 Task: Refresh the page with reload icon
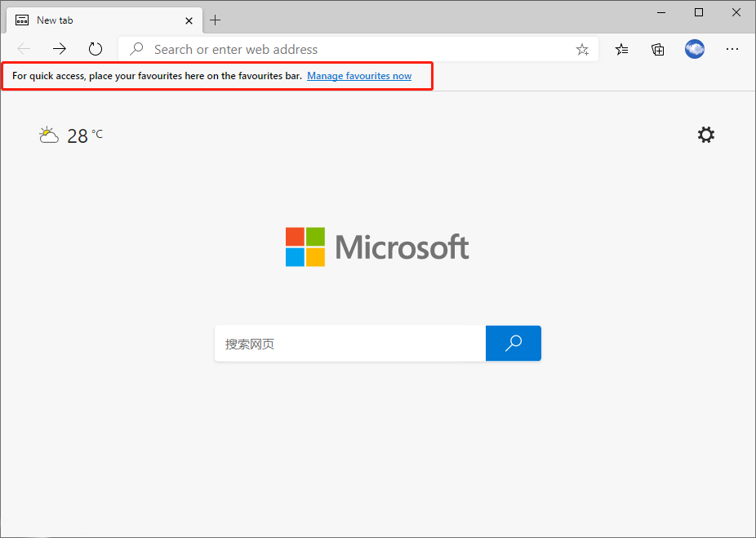point(96,49)
